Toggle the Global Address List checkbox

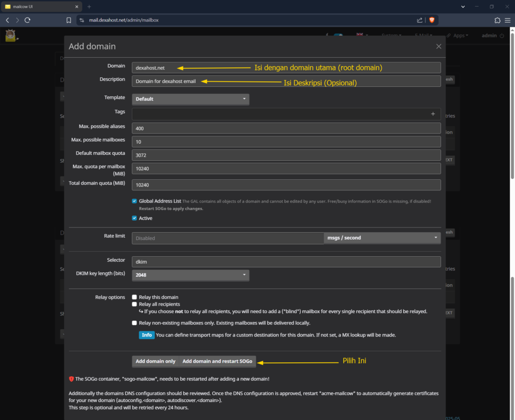[134, 201]
